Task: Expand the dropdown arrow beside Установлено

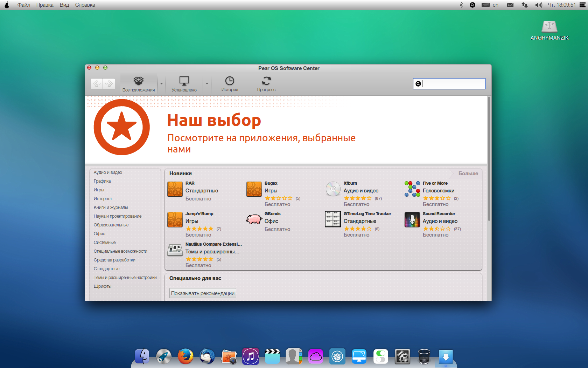Action: (207, 84)
